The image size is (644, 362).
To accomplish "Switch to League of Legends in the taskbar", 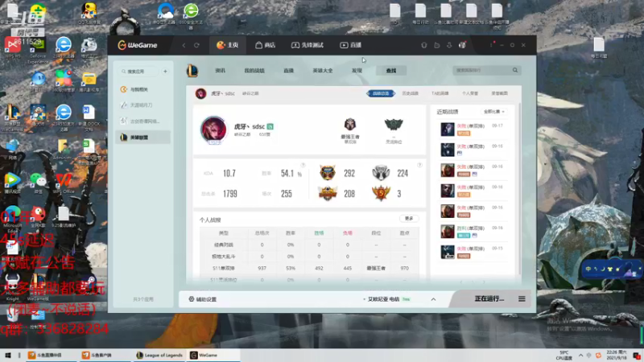I will pyautogui.click(x=159, y=356).
